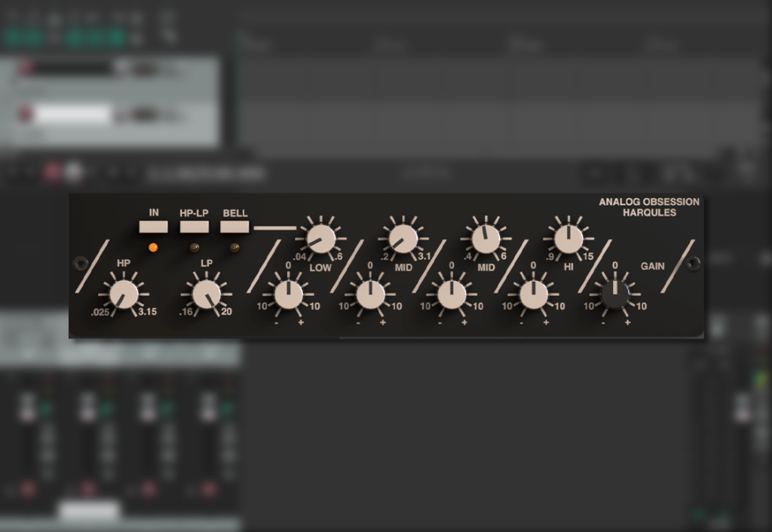
Task: Select the LOW band frequency knob
Action: (323, 238)
